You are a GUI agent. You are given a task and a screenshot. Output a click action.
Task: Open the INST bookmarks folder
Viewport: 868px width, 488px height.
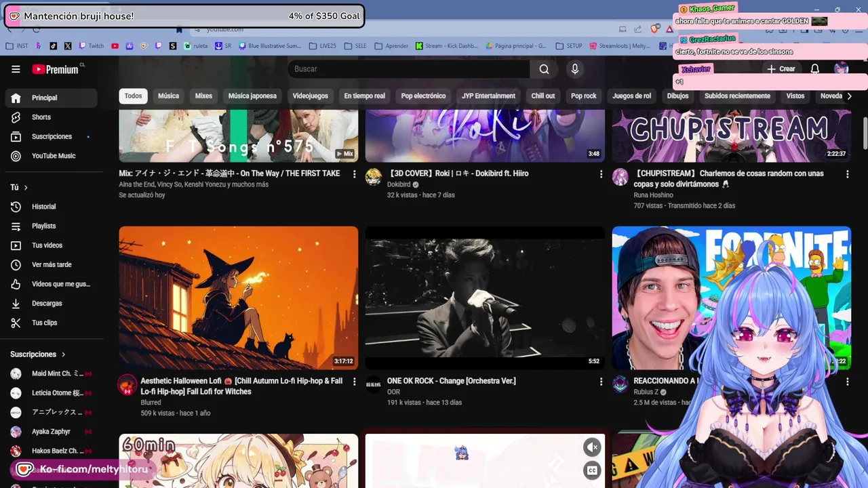coord(17,46)
